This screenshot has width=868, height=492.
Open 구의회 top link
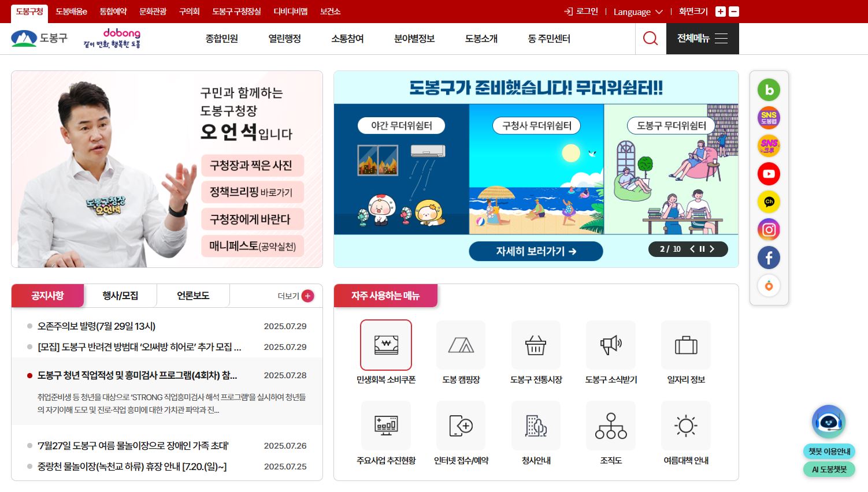tap(190, 12)
